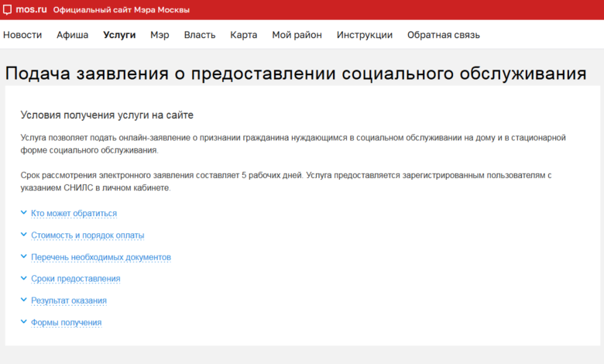This screenshot has height=364, width=604.
Task: Expand the chevron beside Перечень необходимых документов
Action: (24, 256)
